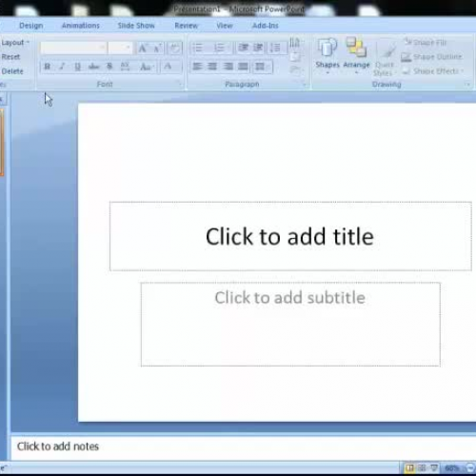Align text right
The width and height of the screenshot is (476, 476).
pos(228,67)
